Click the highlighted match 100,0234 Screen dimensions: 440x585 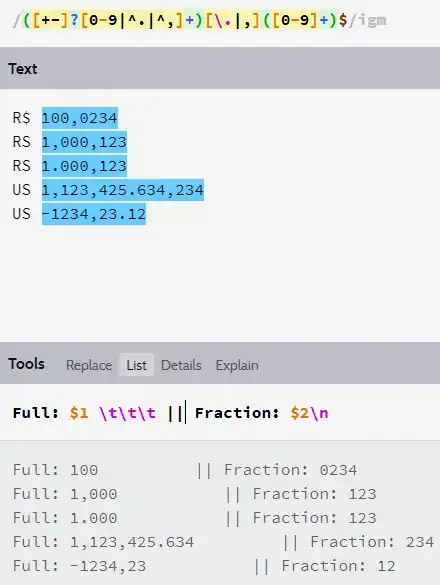[80, 118]
